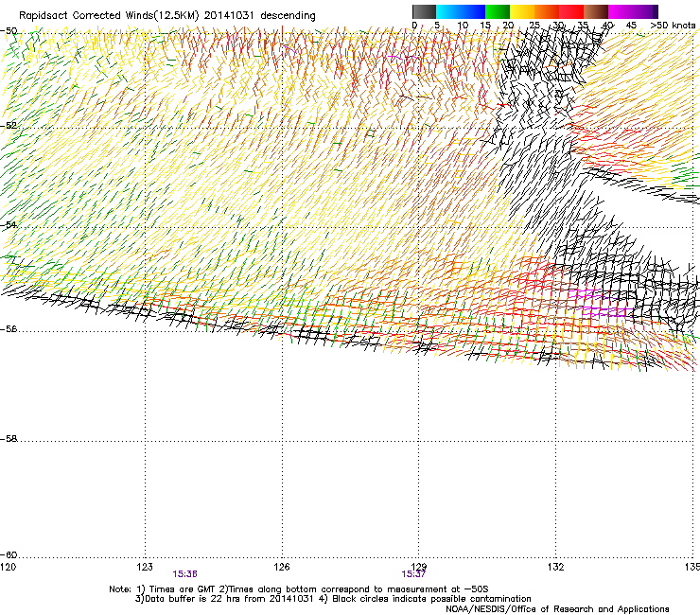Click the latitude label '-50'
This screenshot has height=615, width=700.
pyautogui.click(x=9, y=31)
